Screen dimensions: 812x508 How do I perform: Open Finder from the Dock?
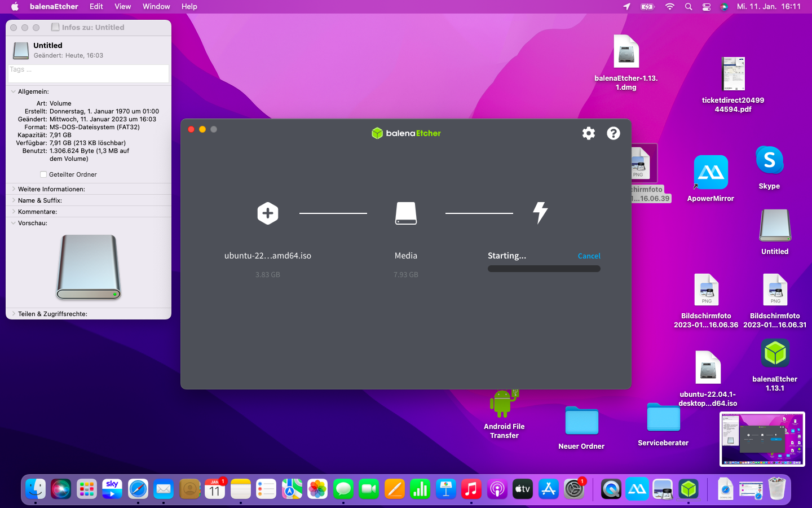pyautogui.click(x=36, y=489)
